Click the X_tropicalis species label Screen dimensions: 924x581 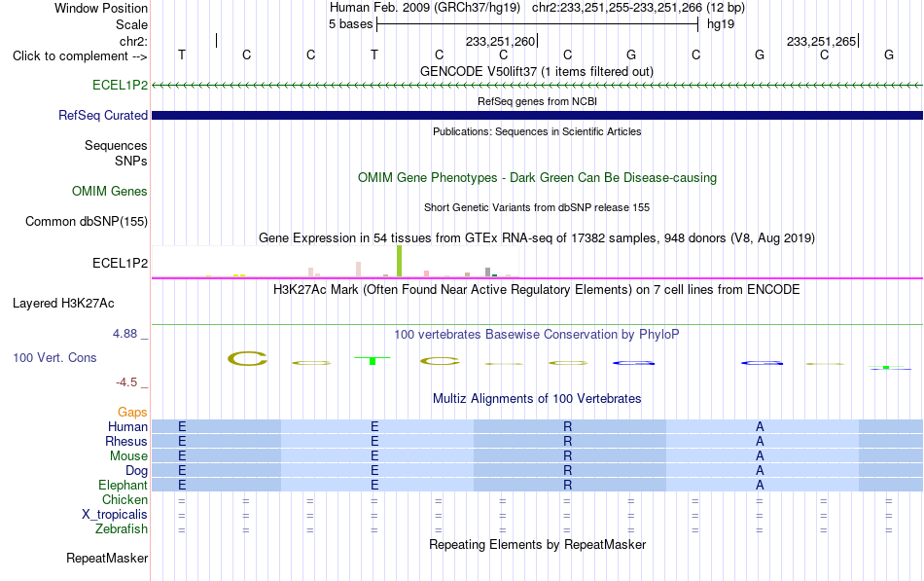point(115,515)
